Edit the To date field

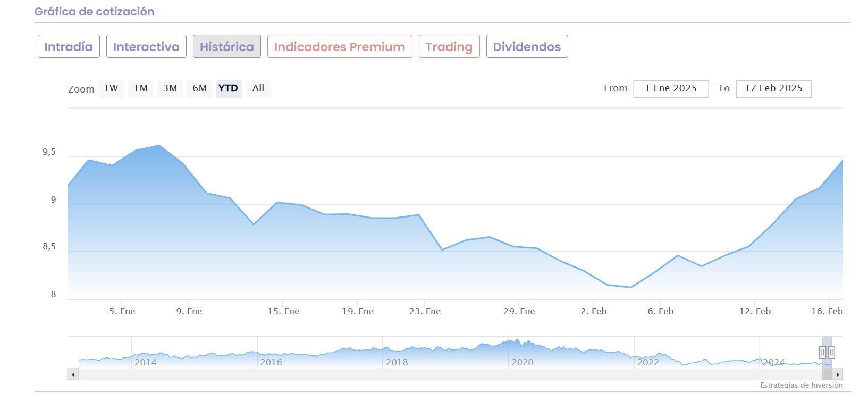pyautogui.click(x=773, y=89)
